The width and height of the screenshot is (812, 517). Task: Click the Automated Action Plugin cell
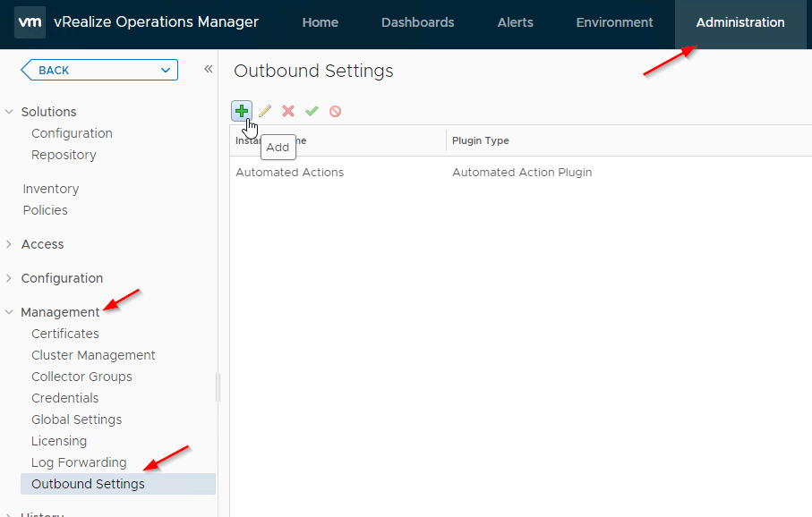point(522,173)
